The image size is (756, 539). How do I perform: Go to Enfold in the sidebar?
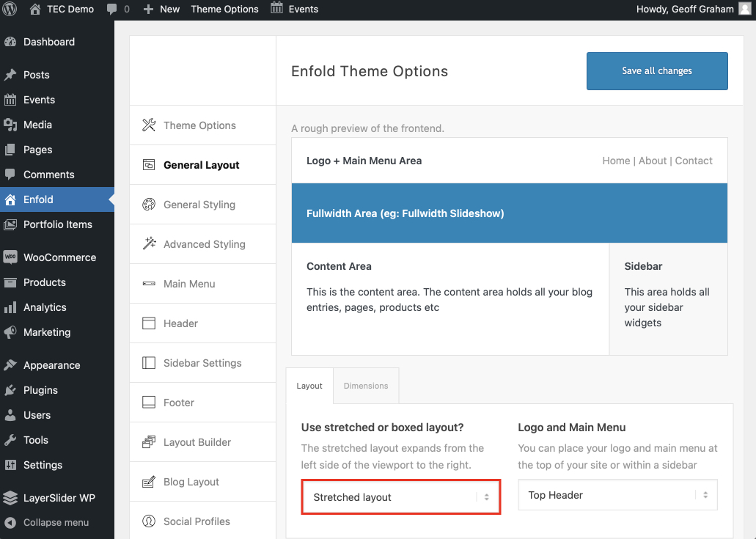pyautogui.click(x=57, y=199)
